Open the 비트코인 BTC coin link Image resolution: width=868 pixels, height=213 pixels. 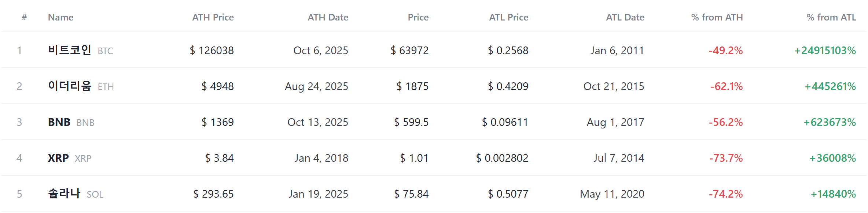click(81, 50)
